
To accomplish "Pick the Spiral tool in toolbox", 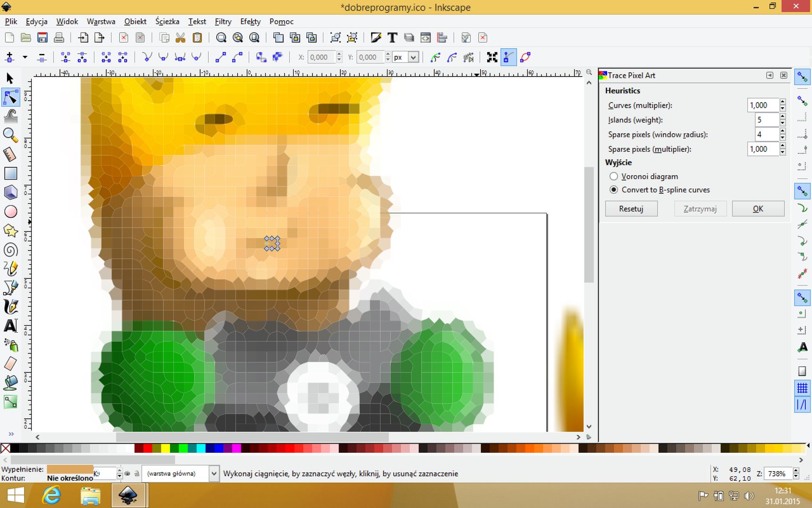I will [x=10, y=250].
